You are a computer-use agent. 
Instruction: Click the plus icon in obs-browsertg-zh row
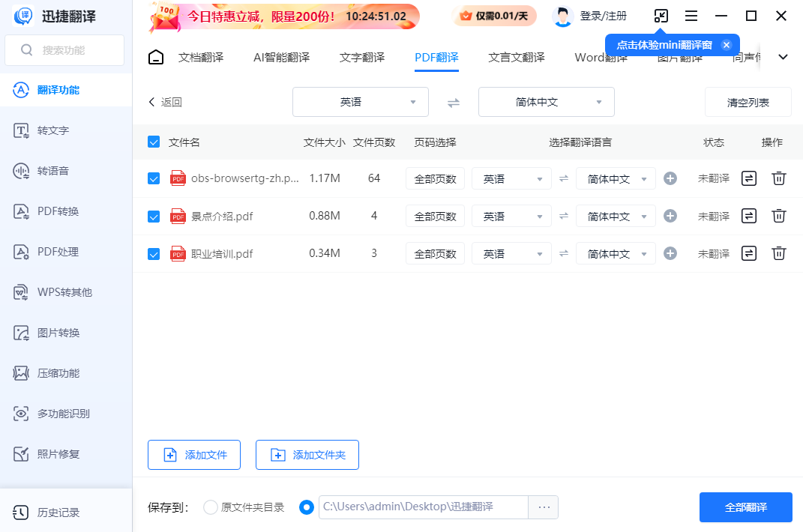(670, 178)
